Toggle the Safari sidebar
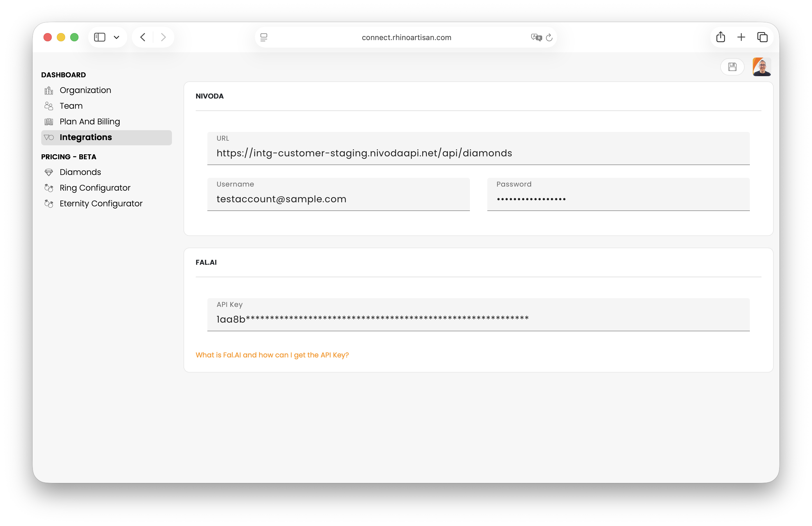 pyautogui.click(x=100, y=37)
